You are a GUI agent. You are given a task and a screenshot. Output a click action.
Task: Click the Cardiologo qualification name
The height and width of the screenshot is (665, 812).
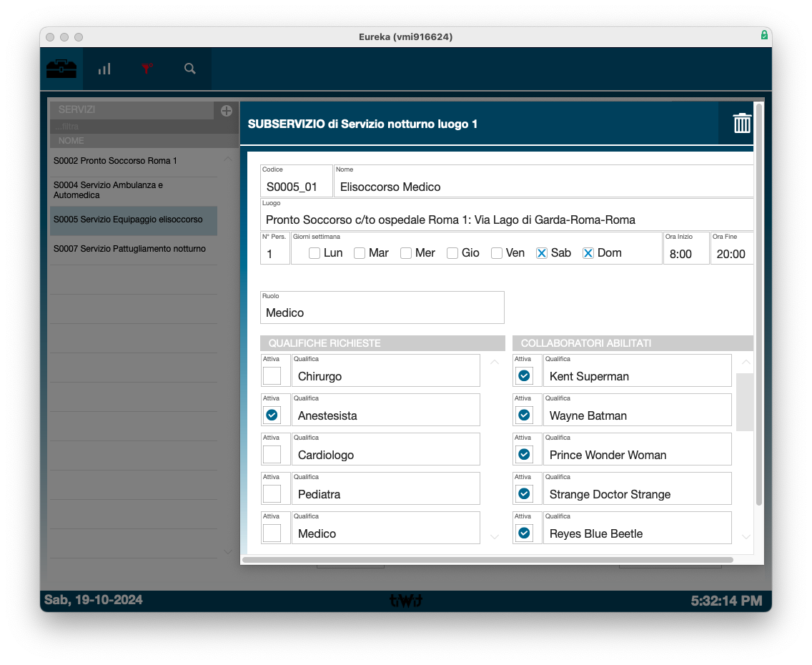(x=386, y=449)
